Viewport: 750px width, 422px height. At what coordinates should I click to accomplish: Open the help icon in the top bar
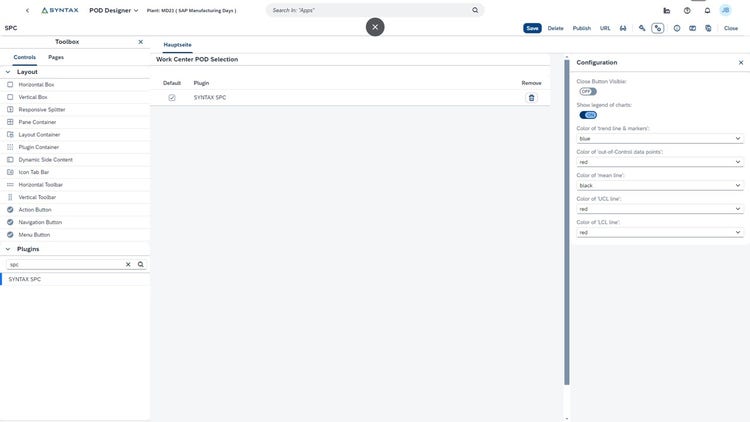click(687, 11)
